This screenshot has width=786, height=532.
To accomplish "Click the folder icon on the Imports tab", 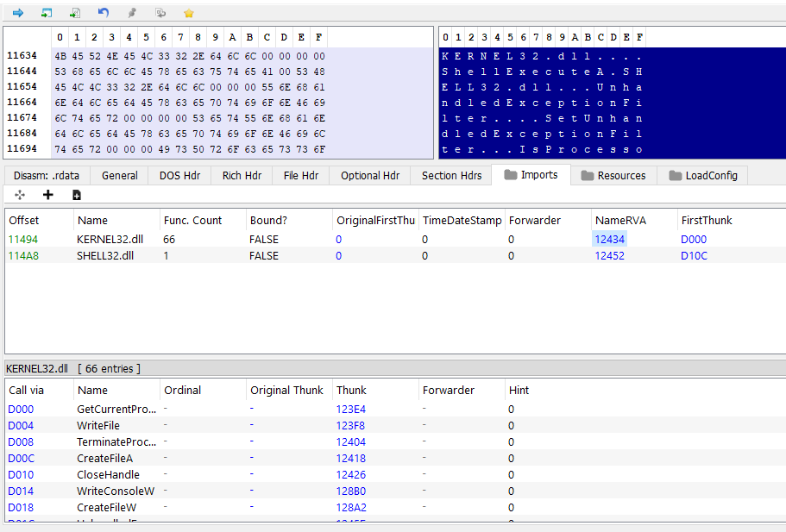I will pos(510,174).
